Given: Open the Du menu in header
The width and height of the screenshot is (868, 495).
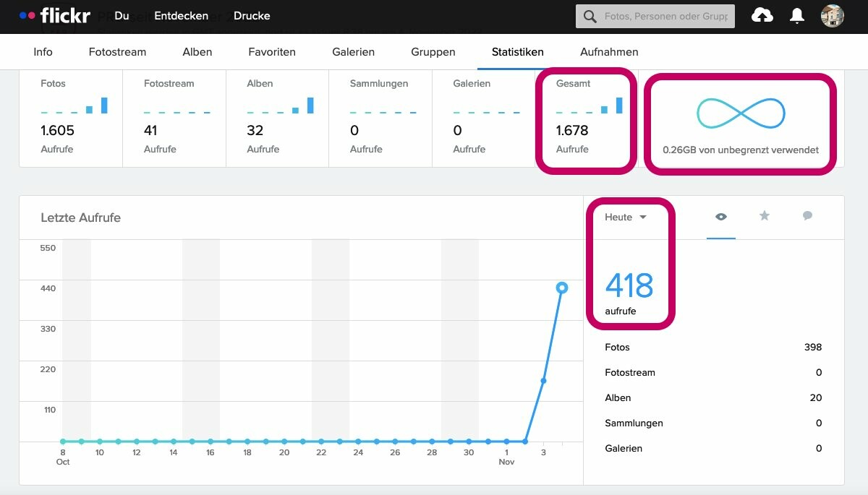Looking at the screenshot, I should (x=122, y=16).
